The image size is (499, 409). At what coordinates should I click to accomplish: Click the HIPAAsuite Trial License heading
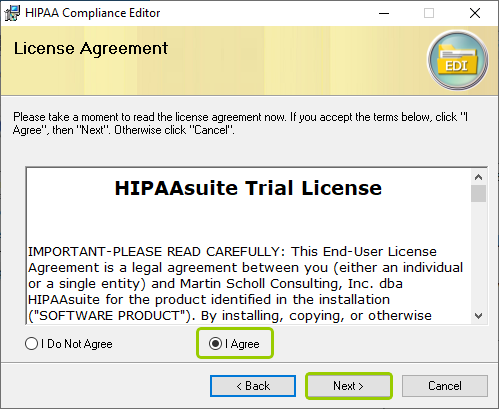tap(248, 188)
